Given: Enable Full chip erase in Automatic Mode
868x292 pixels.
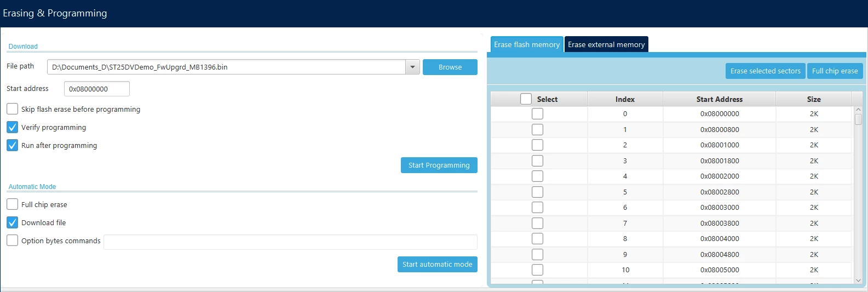Looking at the screenshot, I should [13, 204].
